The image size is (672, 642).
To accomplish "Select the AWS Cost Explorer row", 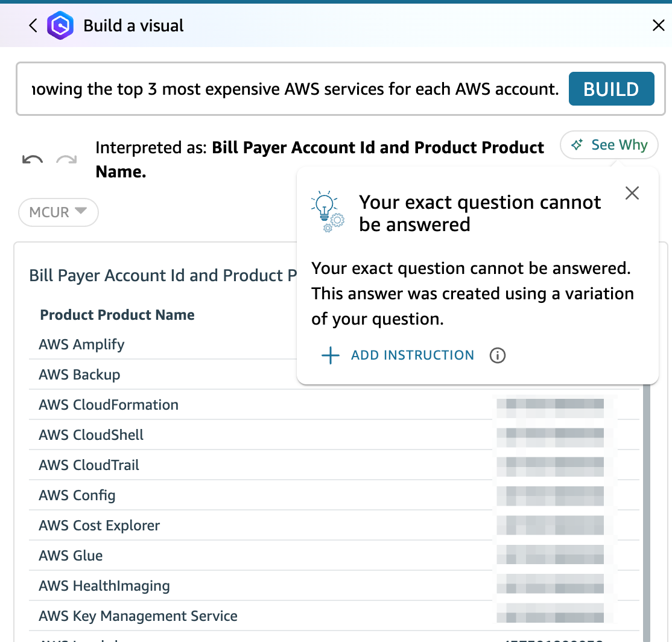I will tap(334, 526).
